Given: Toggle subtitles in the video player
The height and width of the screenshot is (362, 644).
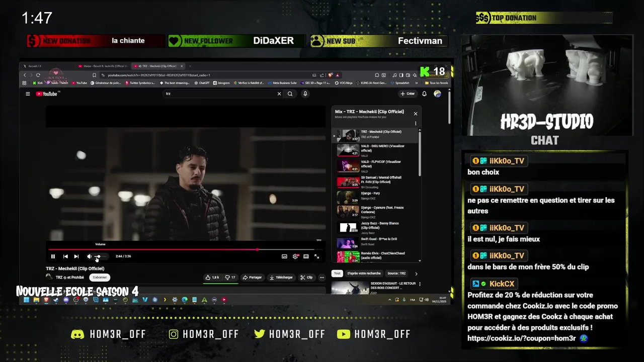Looking at the screenshot, I should point(284,256).
